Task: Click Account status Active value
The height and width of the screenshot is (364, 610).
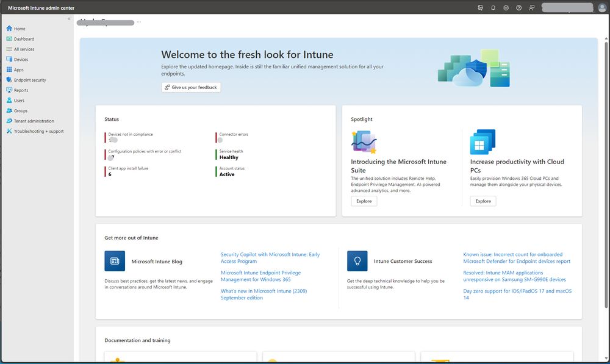Action: click(227, 174)
